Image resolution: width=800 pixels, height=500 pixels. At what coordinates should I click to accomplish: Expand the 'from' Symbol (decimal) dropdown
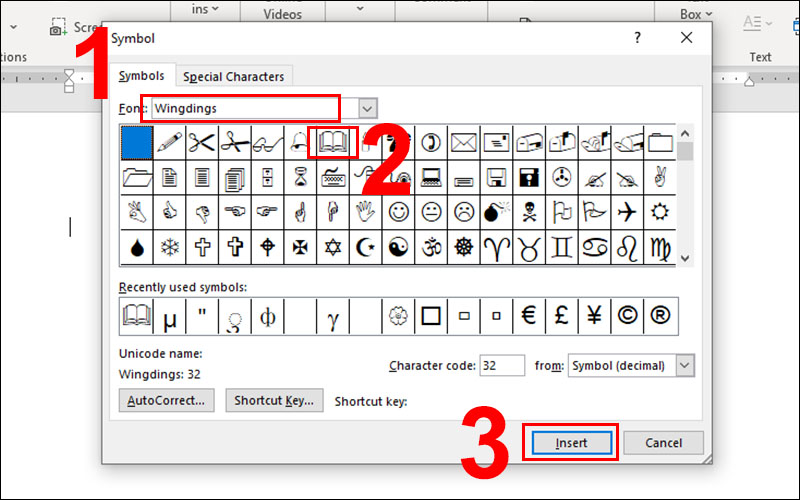[684, 366]
